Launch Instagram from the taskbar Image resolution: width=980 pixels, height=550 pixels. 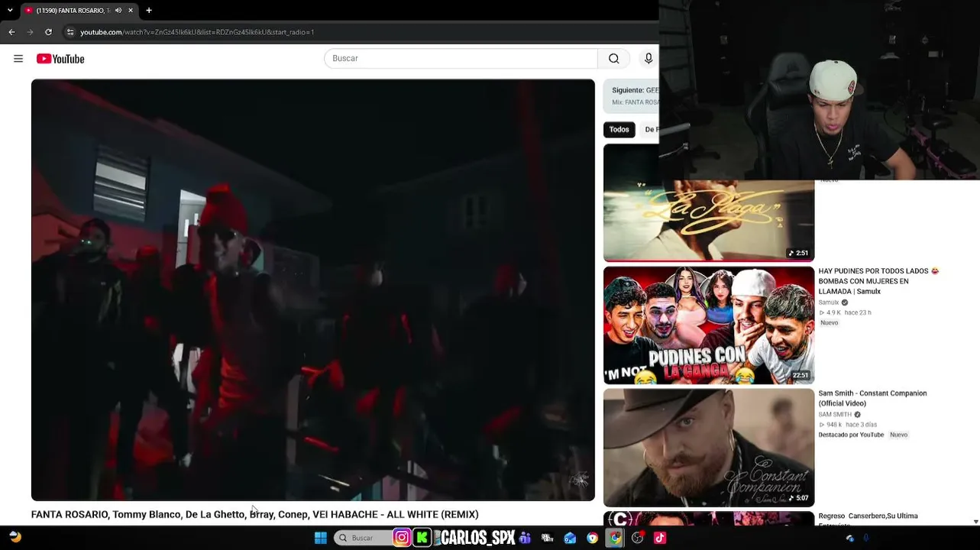[402, 538]
